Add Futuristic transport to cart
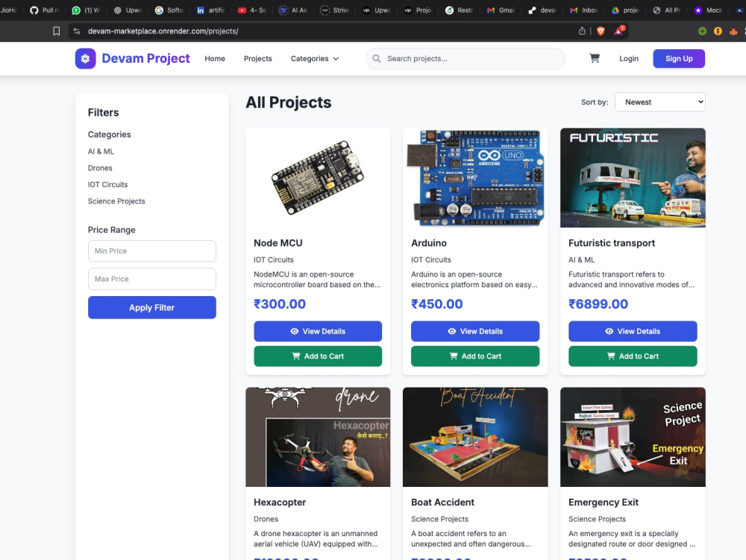 click(x=633, y=356)
